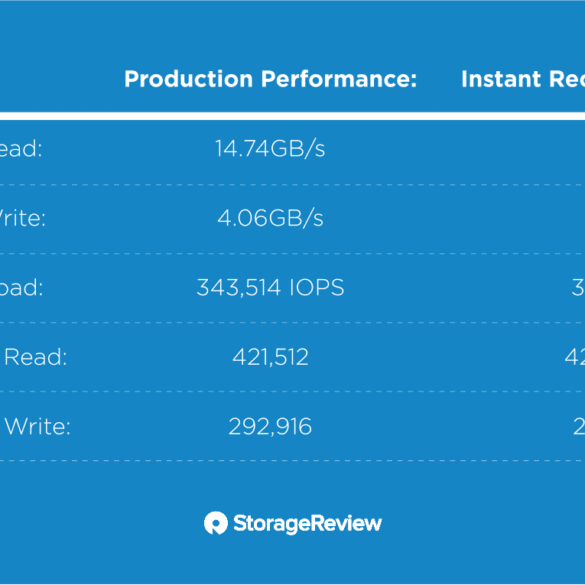This screenshot has height=585, width=585.
Task: Click the 'Write:' label in fifth row
Action: [37, 426]
